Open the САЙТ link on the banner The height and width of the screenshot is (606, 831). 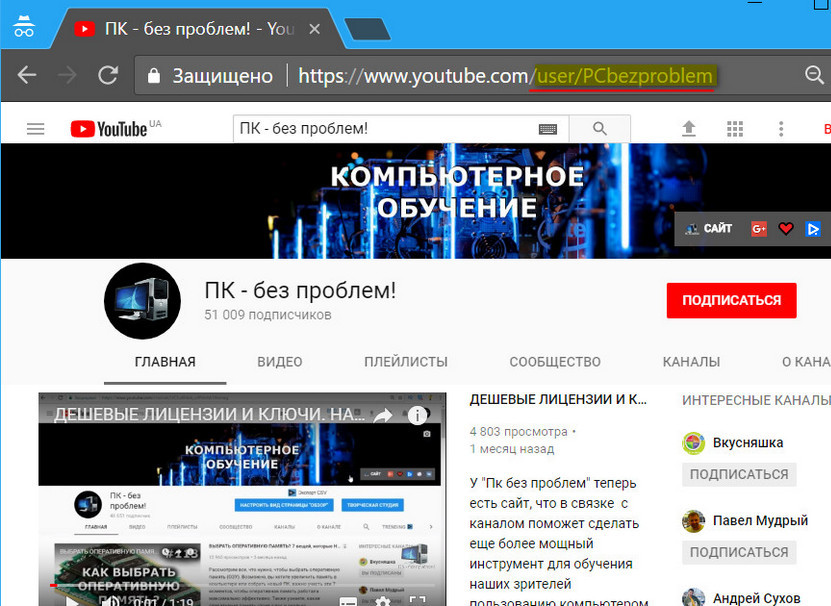(709, 229)
